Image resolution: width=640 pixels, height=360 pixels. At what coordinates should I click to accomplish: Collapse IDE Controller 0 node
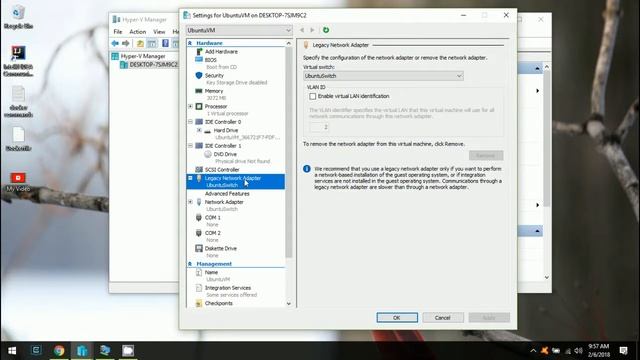[x=190, y=122]
